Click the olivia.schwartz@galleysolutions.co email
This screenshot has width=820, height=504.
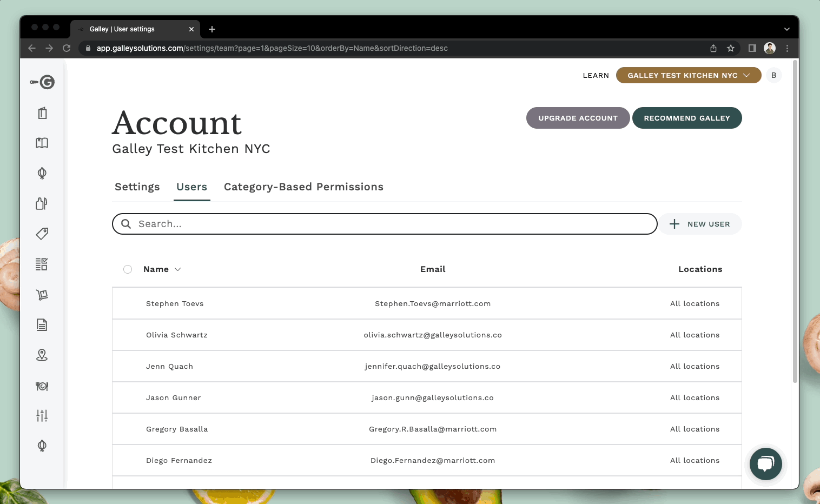[433, 335]
